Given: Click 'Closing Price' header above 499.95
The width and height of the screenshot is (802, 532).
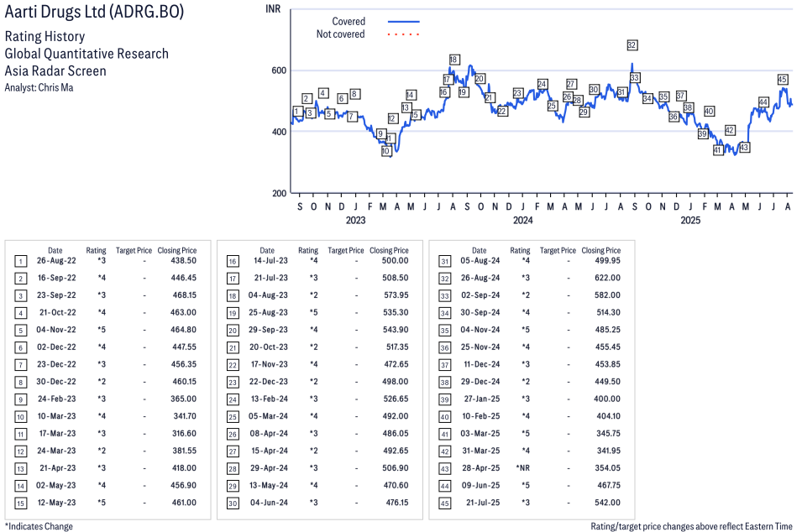Looking at the screenshot, I should coord(601,250).
